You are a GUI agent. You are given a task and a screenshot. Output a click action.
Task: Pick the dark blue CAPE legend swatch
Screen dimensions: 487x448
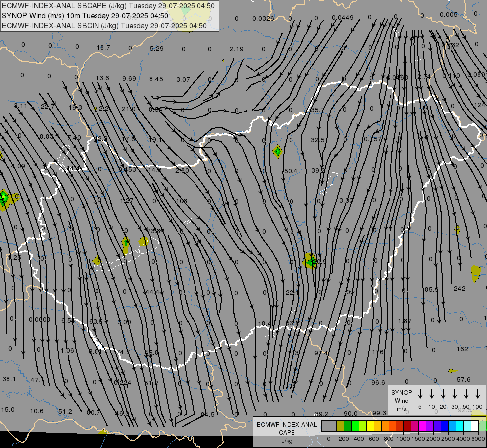(445, 426)
